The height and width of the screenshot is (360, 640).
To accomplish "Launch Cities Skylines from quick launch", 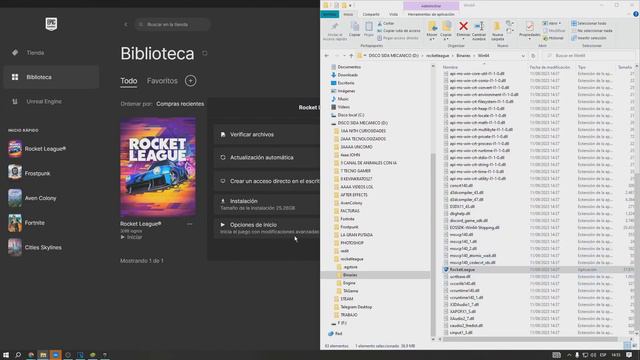I will click(x=35, y=247).
